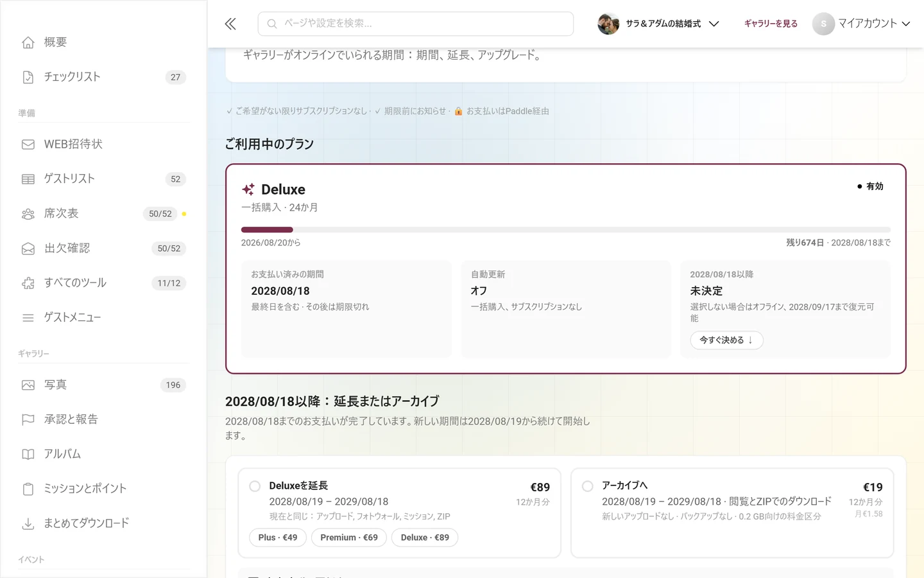Click the open envelope icon for 出欠確認
924x578 pixels.
28,249
